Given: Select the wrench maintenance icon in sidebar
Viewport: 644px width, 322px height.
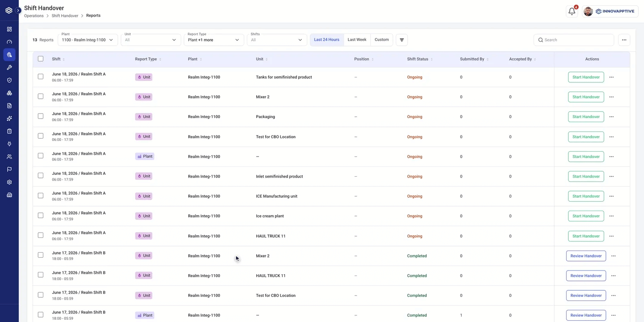Looking at the screenshot, I should 9,68.
